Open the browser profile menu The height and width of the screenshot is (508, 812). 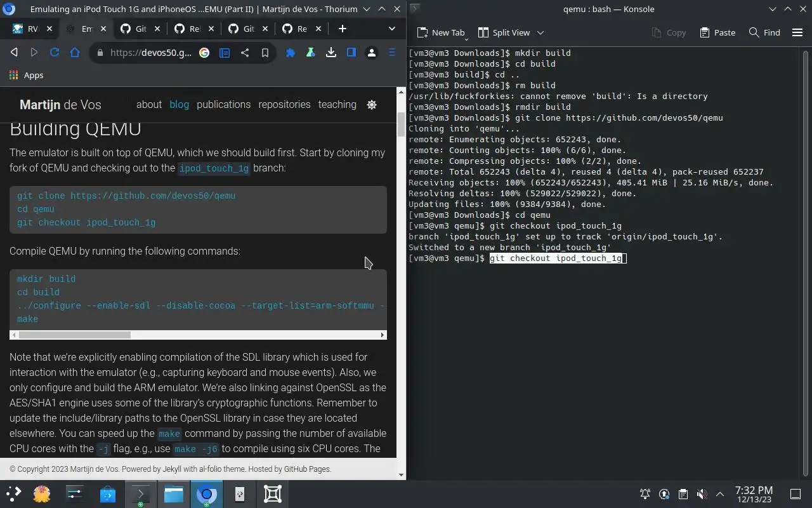372,53
